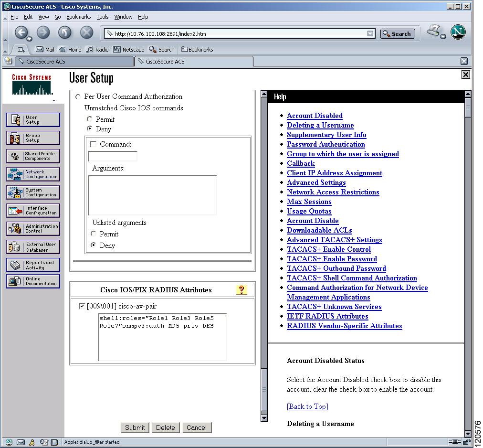Open the Downloadable ACLs help link
This screenshot has width=483, height=448.
click(319, 230)
